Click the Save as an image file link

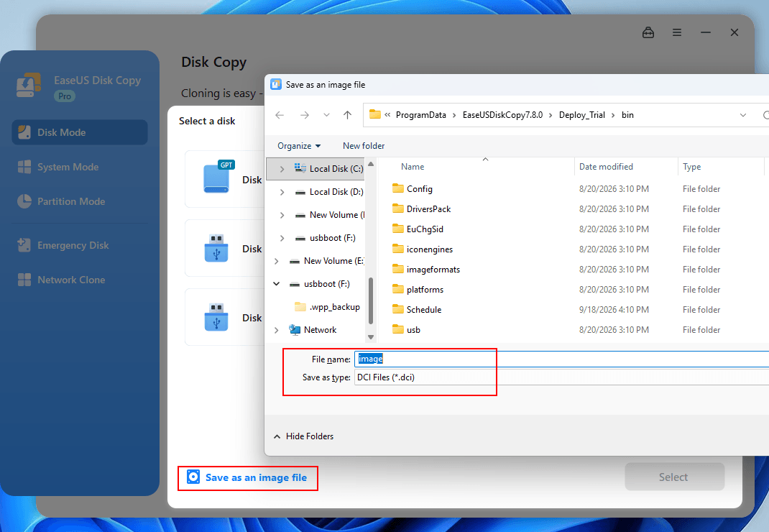pos(248,477)
